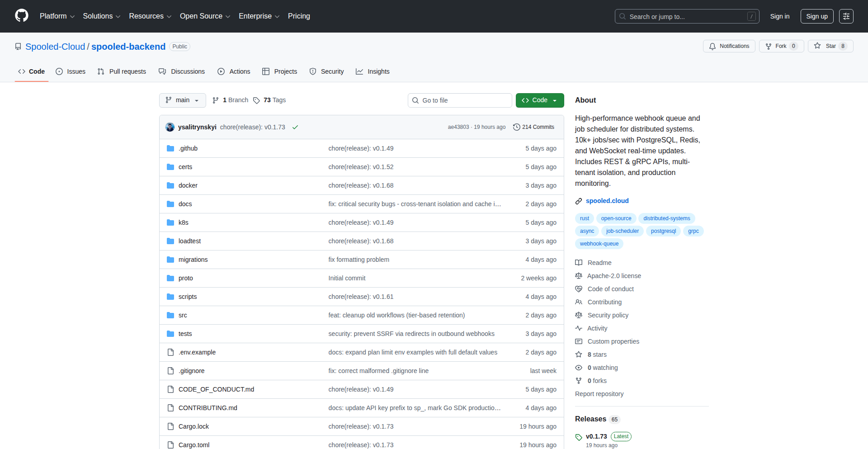The height and width of the screenshot is (449, 868).
Task: Fork the repository
Action: click(781, 46)
